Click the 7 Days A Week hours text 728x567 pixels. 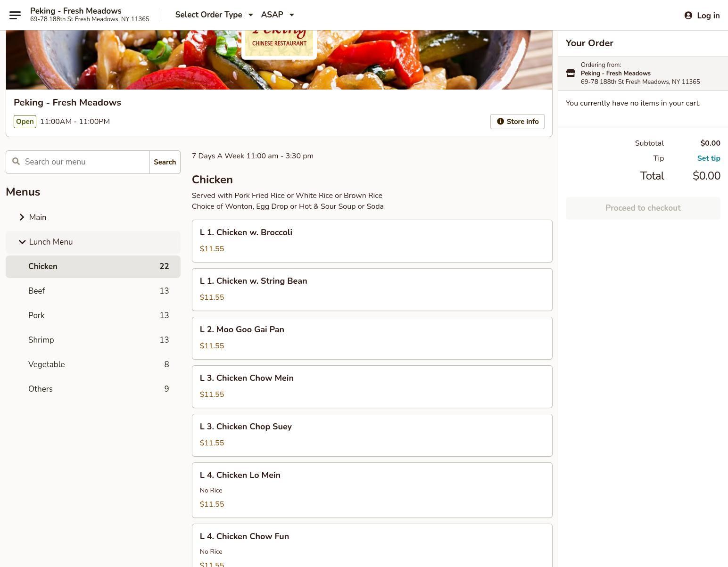tap(253, 156)
